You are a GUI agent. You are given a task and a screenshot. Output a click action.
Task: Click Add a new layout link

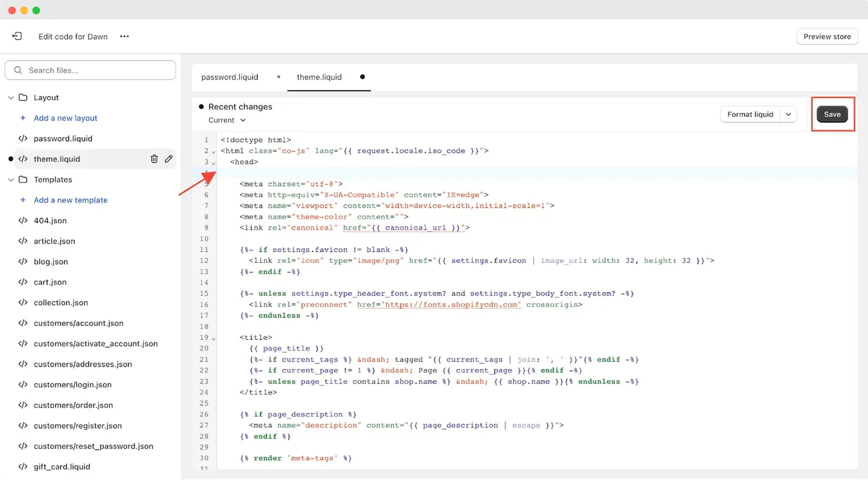tap(66, 118)
